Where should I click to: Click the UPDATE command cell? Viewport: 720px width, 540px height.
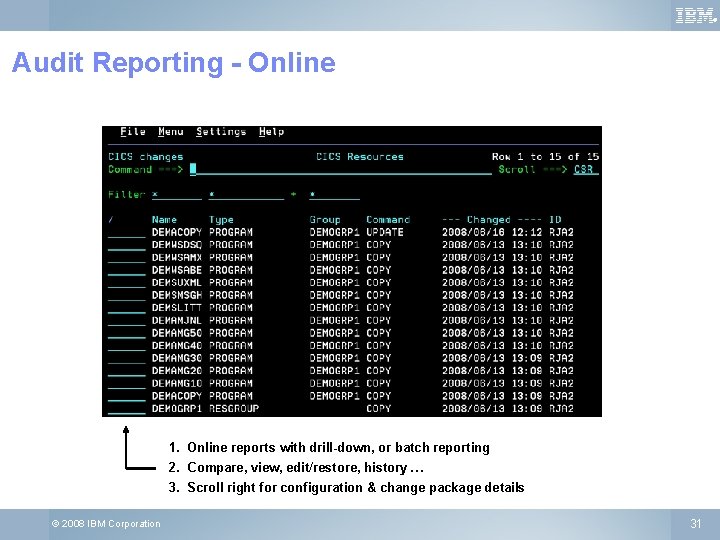coord(385,232)
